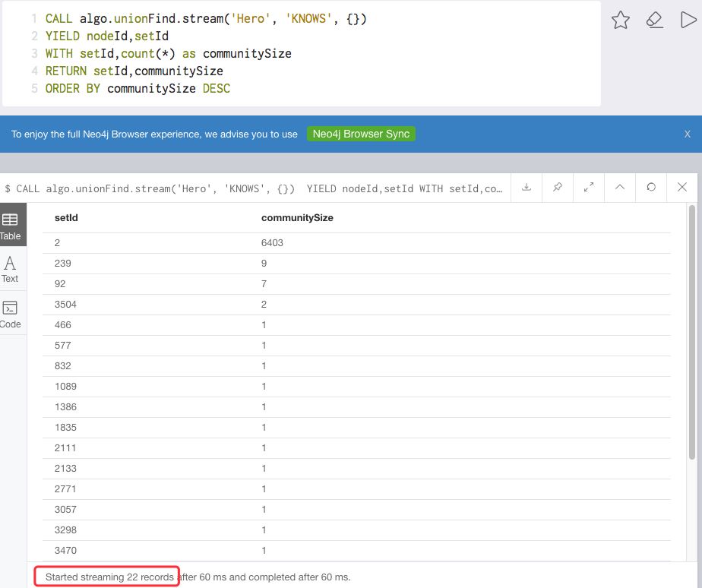Click the results table vertical scrollbar

(x=691, y=334)
